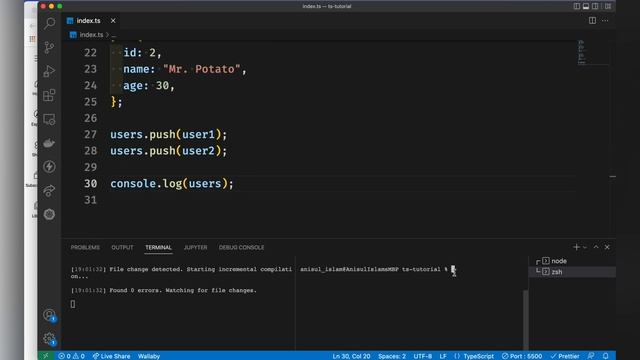
Task: Open the Run and Debug view
Action: 49,71
